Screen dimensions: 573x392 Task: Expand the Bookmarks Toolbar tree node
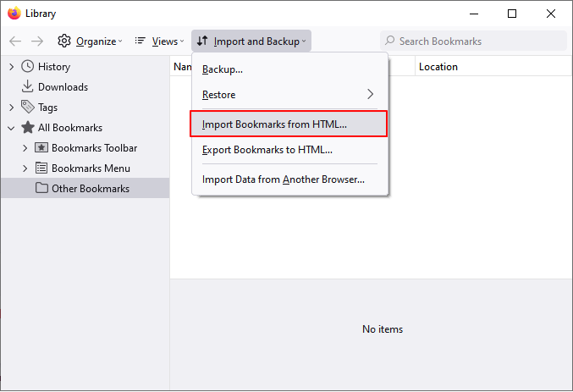25,148
